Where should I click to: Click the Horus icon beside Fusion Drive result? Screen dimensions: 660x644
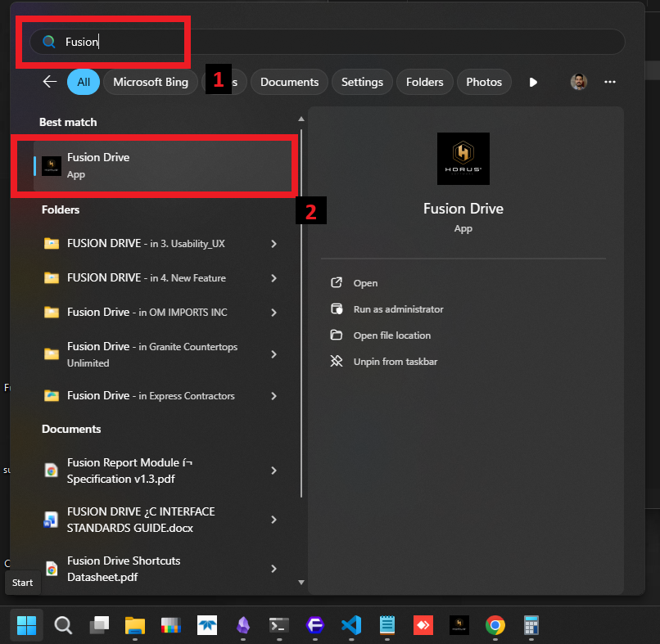52,166
